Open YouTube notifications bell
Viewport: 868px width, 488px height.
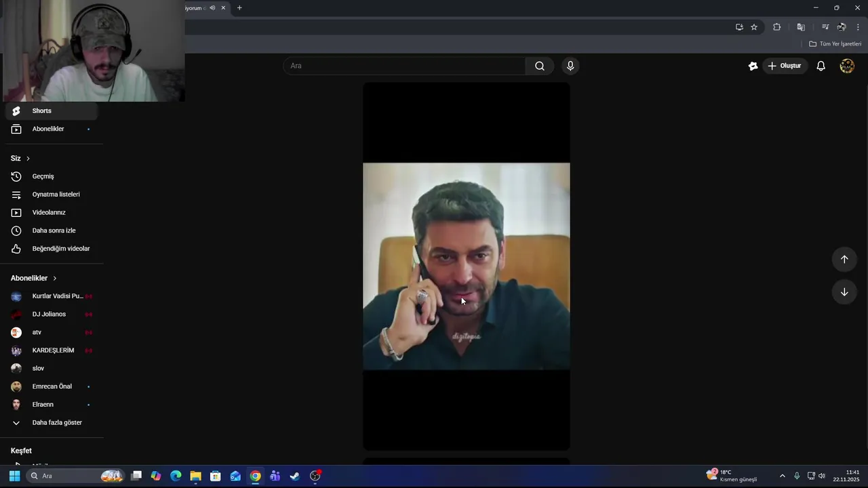[821, 66]
